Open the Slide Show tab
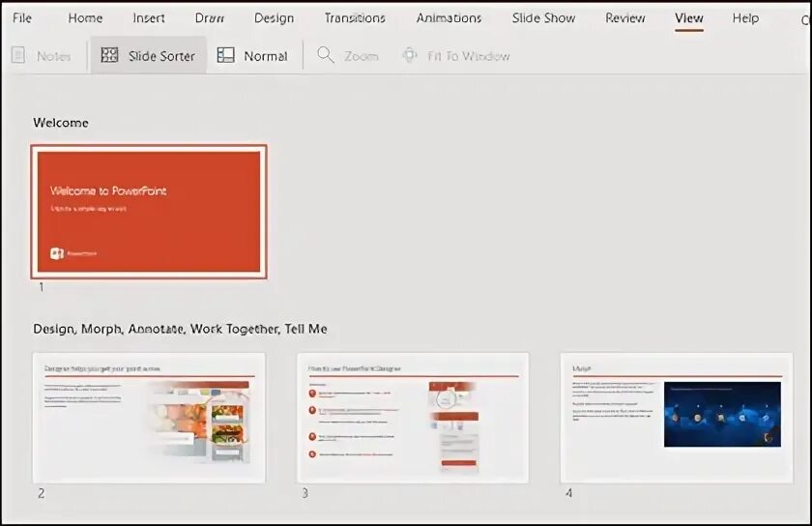This screenshot has width=812, height=526. 543,18
